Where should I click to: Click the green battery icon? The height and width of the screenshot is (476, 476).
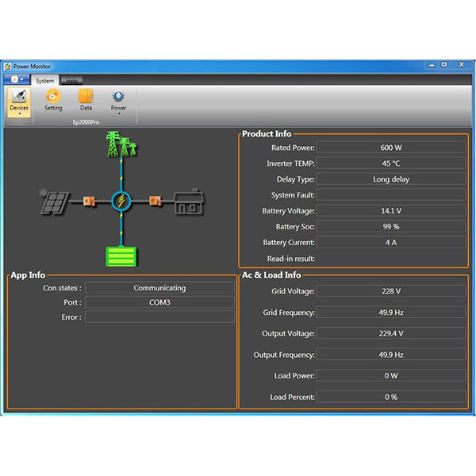(x=121, y=256)
